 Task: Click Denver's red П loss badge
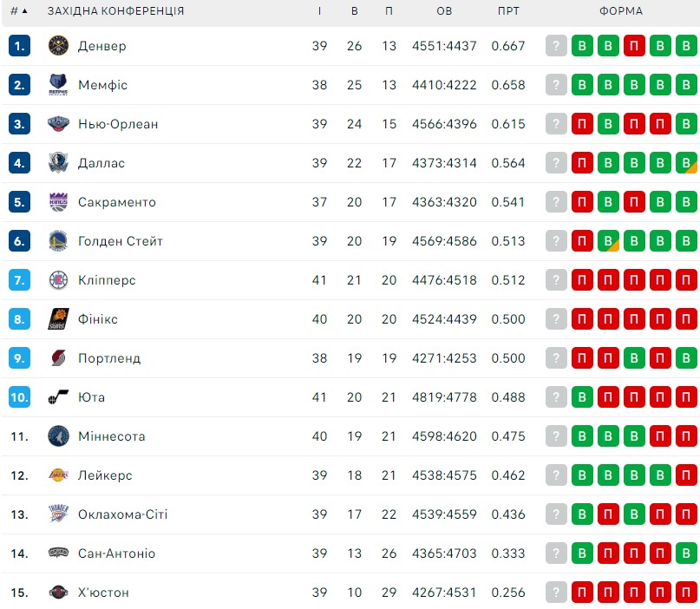pyautogui.click(x=634, y=45)
